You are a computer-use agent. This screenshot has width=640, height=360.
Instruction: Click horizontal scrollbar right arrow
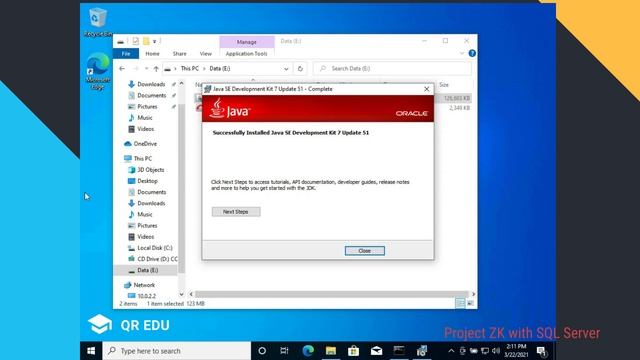(x=473, y=294)
